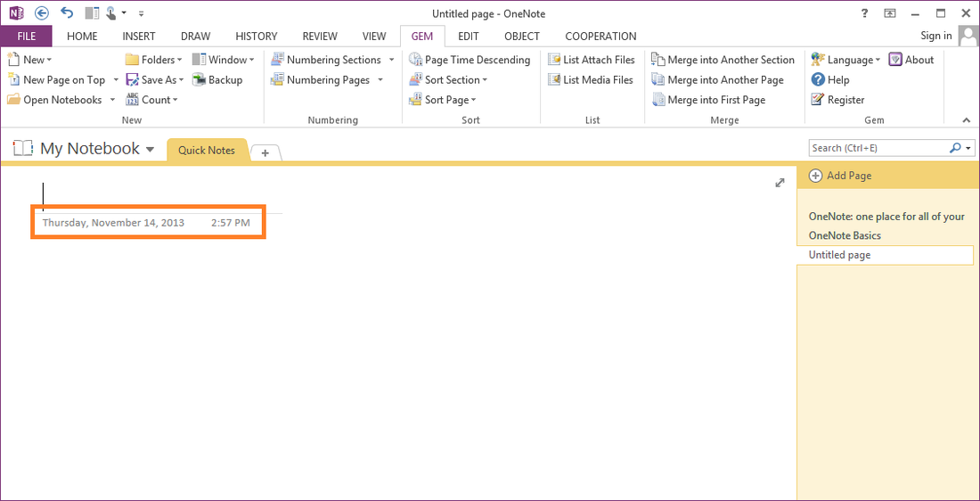Click the OneNote app logo icon
The height and width of the screenshot is (501, 980).
(17, 12)
